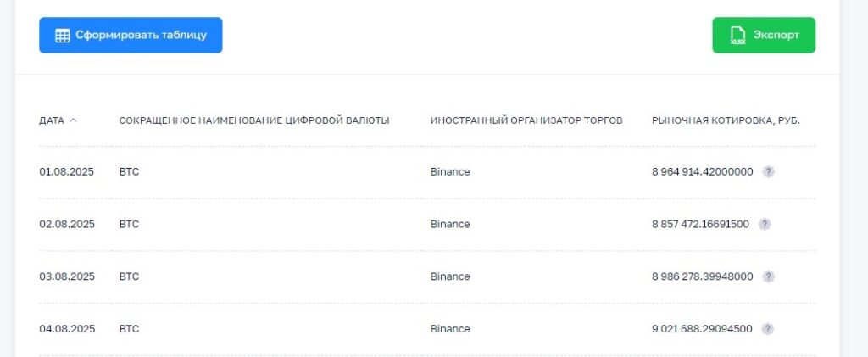Viewport: 868px width, 357px height.
Task: Click the table grid icon on Сформировать таблицу
Action: 62,36
